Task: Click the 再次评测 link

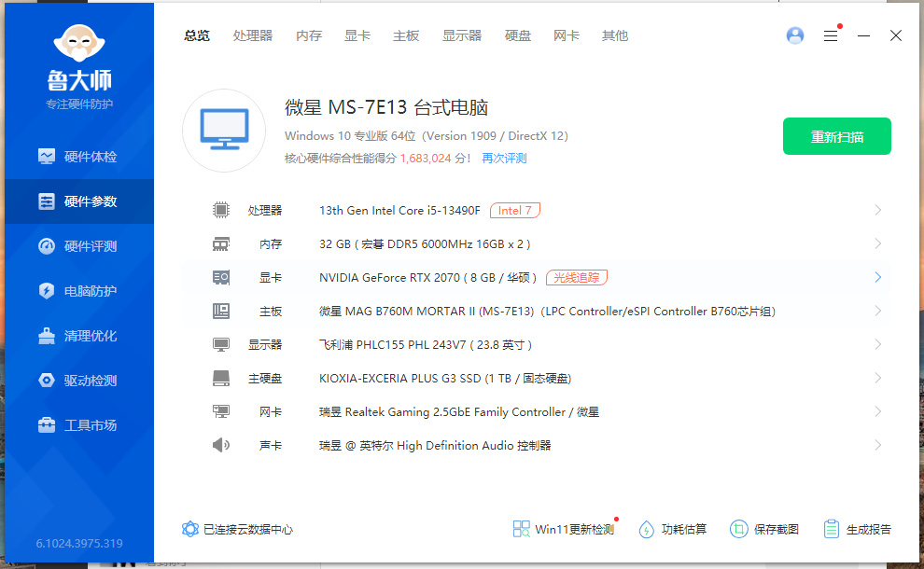Action: [504, 159]
